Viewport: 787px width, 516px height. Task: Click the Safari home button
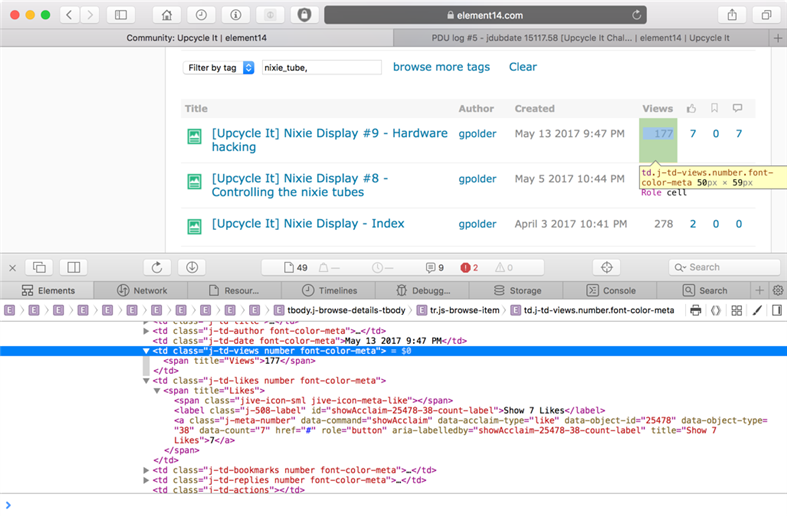(x=166, y=15)
